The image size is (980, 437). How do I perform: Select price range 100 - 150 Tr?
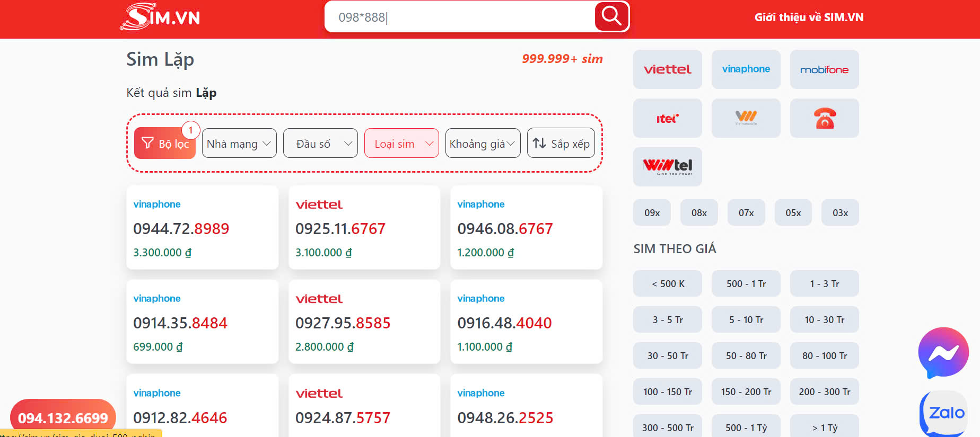(668, 391)
